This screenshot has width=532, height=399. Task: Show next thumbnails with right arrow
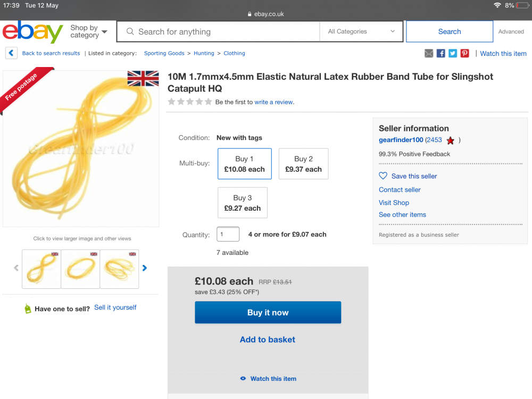[x=145, y=268]
